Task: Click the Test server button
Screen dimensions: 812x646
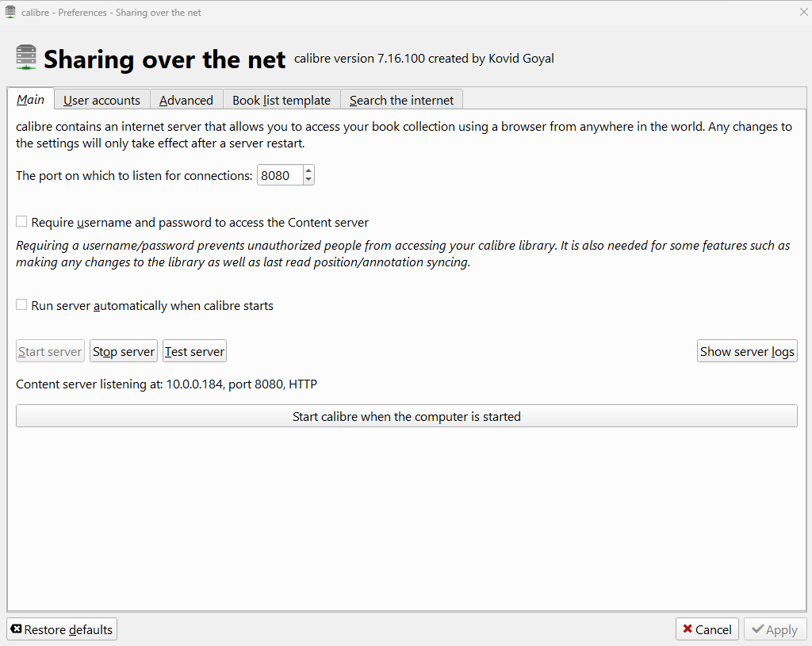Action: coord(194,351)
